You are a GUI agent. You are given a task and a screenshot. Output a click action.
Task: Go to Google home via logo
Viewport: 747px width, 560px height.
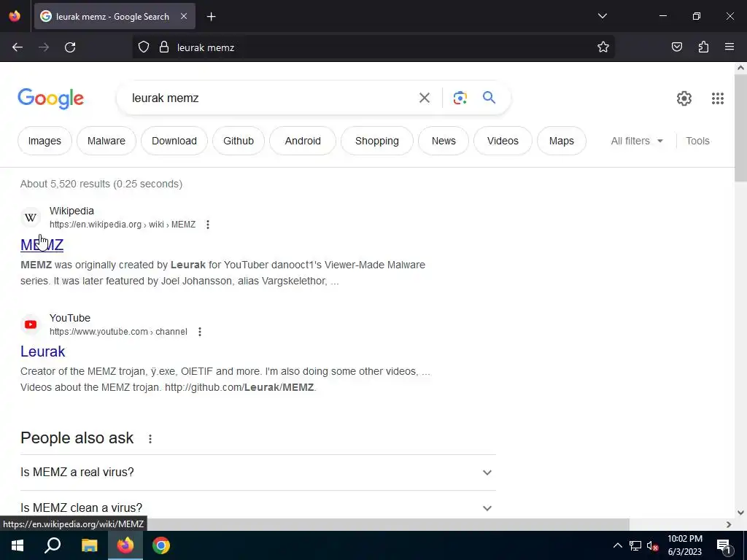[51, 98]
